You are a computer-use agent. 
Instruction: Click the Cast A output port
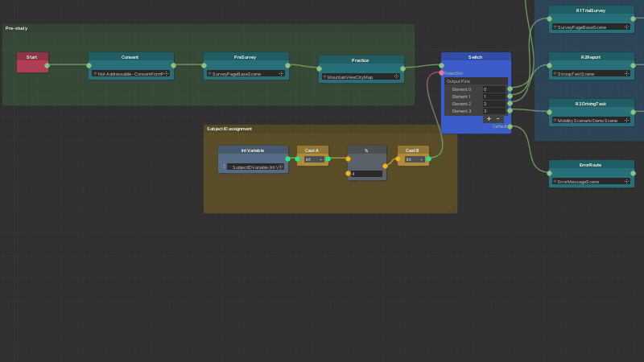pos(328,158)
